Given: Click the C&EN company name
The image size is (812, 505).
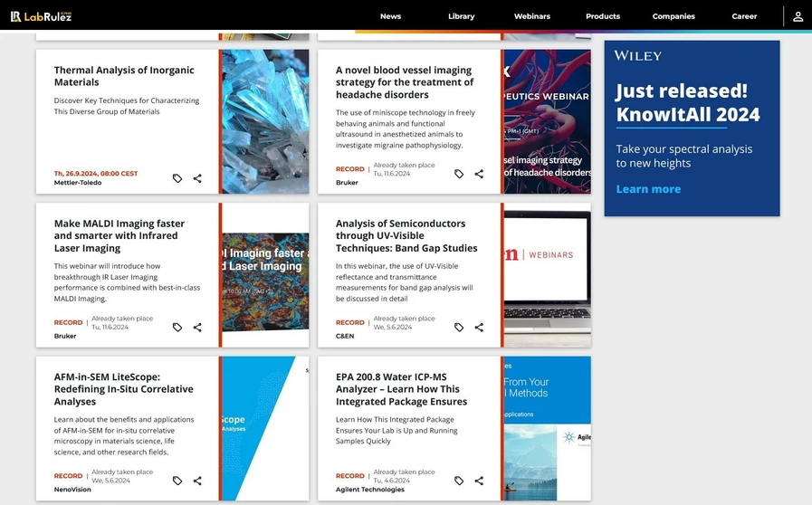Looking at the screenshot, I should coord(345,336).
